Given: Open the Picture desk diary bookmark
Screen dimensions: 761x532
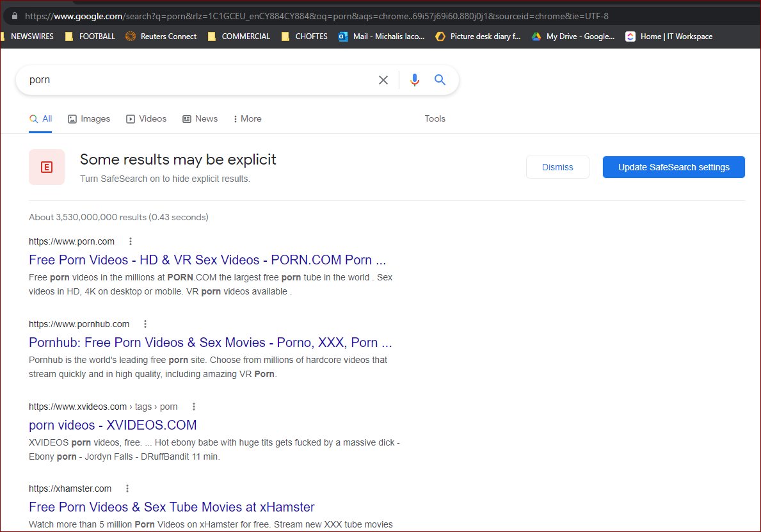Looking at the screenshot, I should click(478, 36).
